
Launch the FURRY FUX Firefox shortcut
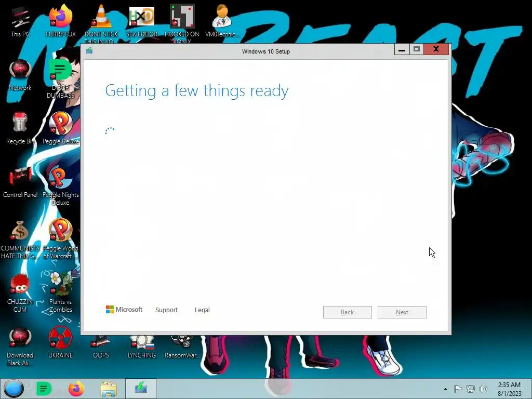[x=60, y=21]
